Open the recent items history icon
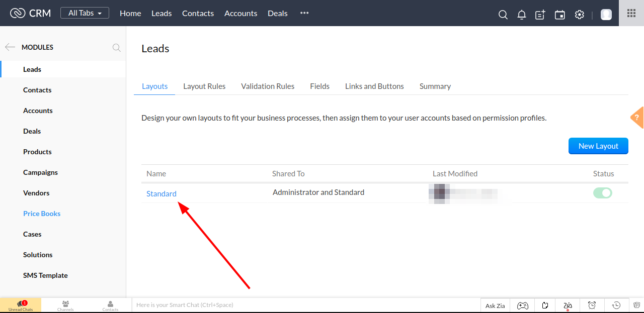644x313 pixels. [x=616, y=305]
